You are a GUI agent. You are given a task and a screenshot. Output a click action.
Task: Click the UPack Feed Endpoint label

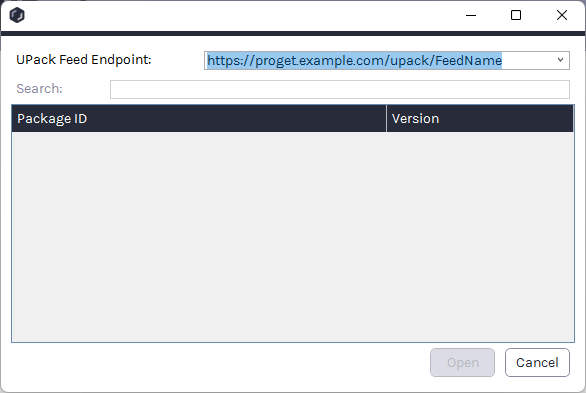click(84, 60)
